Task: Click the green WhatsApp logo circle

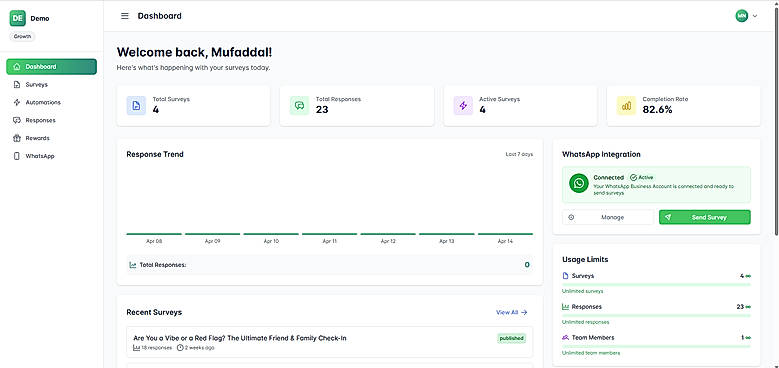Action: pyautogui.click(x=579, y=183)
